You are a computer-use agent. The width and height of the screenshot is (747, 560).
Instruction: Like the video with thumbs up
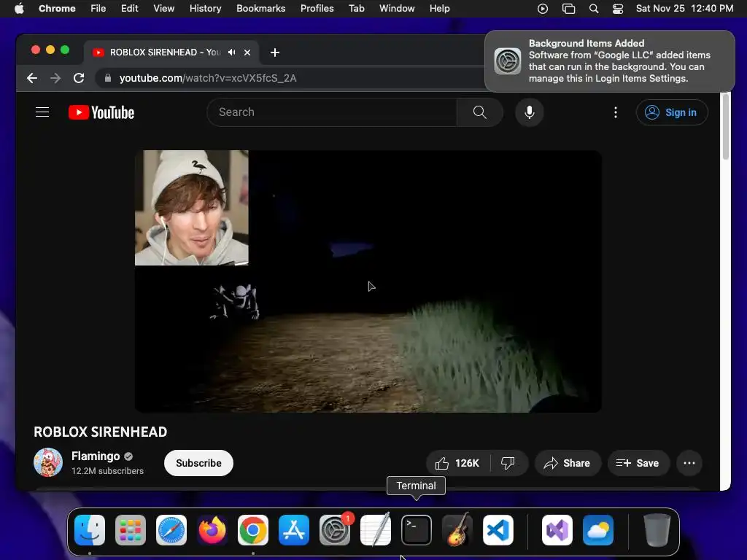[x=458, y=463]
